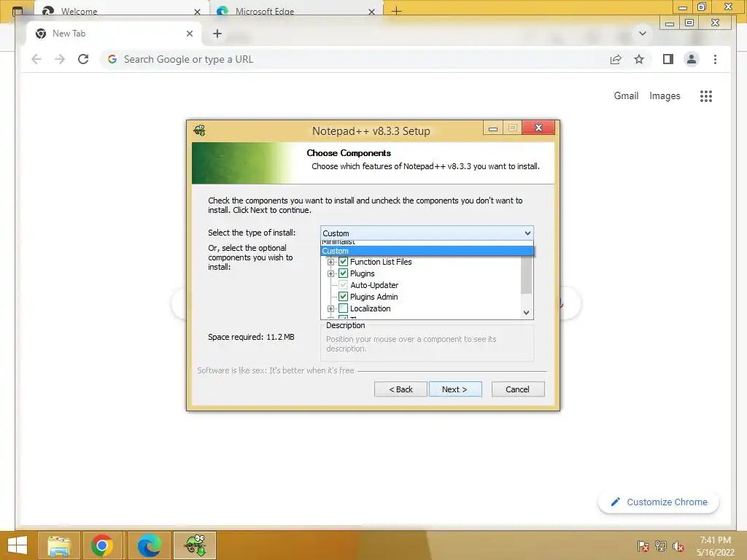Open the Windows Start button

[x=18, y=545]
